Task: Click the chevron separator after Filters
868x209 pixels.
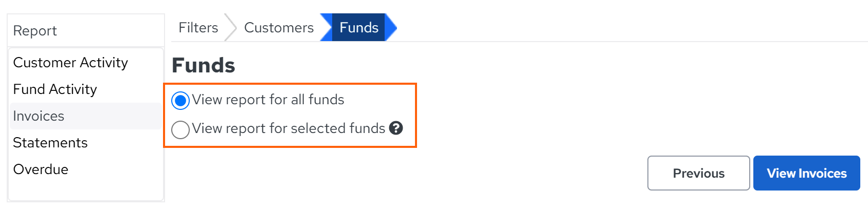Action: pos(230,28)
